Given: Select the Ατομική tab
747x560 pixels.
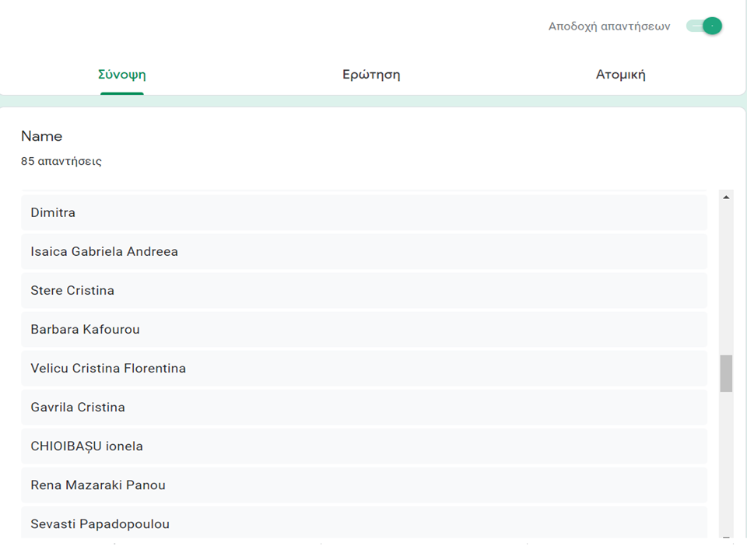Looking at the screenshot, I should click(x=620, y=75).
